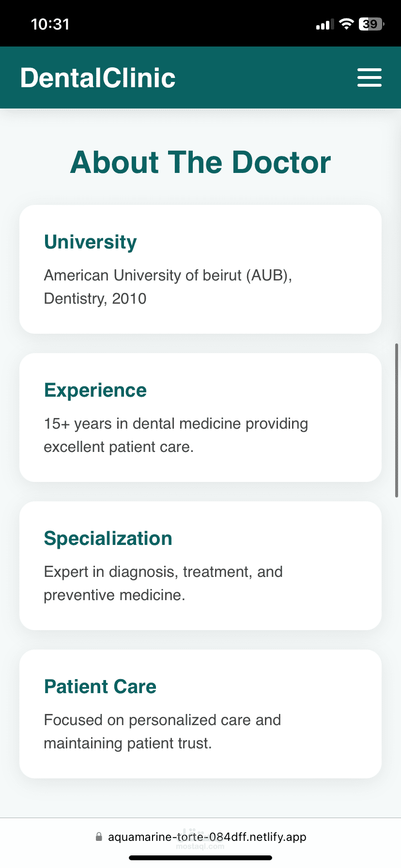The width and height of the screenshot is (401, 868).
Task: Click the page scrollbar on right edge
Action: tap(397, 420)
